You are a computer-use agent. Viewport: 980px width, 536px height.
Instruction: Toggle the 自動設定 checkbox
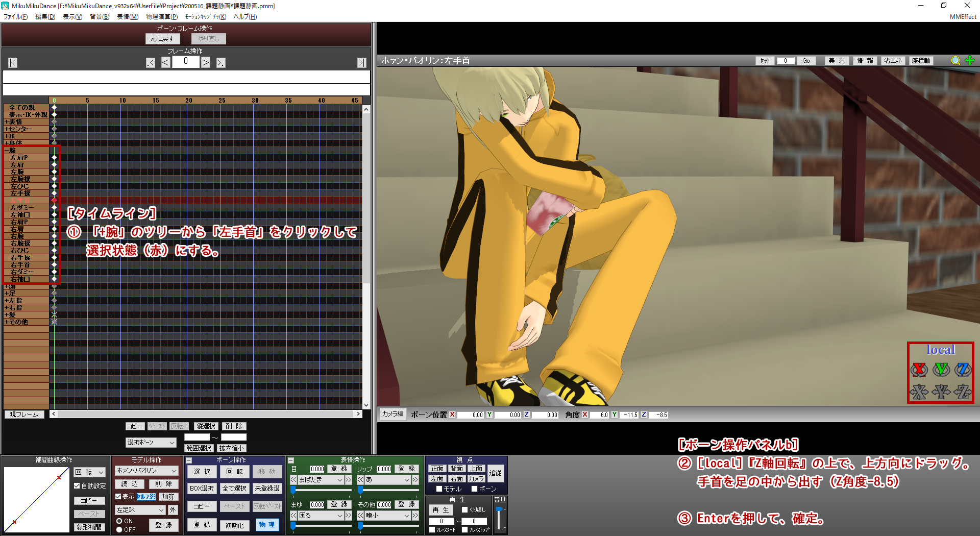77,486
